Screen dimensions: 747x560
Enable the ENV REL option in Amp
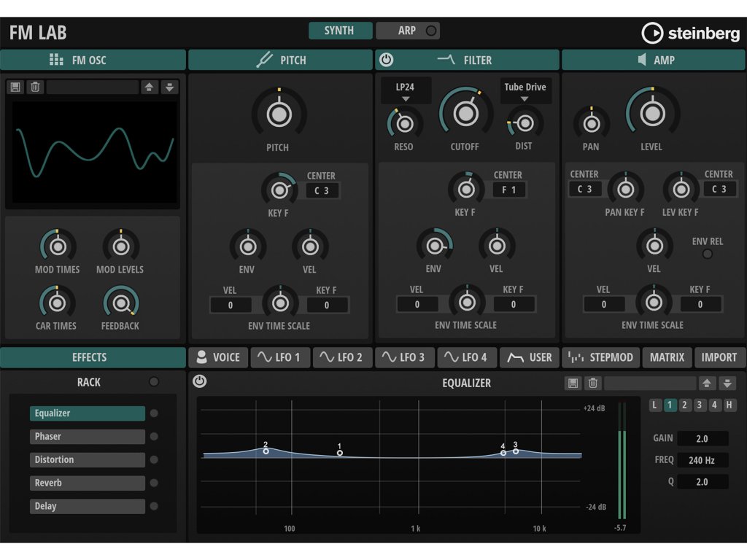click(x=707, y=254)
